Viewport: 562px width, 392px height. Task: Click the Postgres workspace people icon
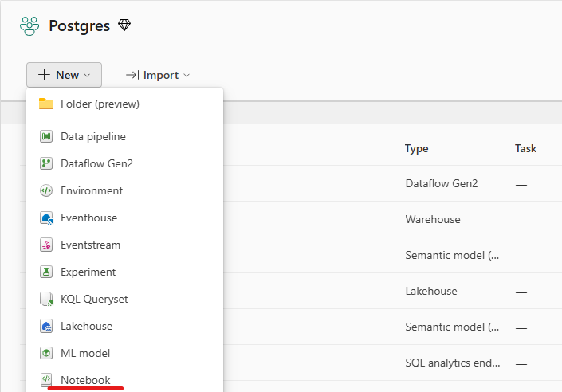pos(29,25)
